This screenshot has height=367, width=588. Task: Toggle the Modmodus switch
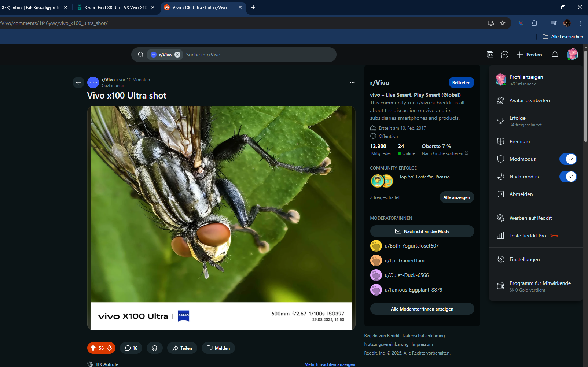pyautogui.click(x=568, y=159)
